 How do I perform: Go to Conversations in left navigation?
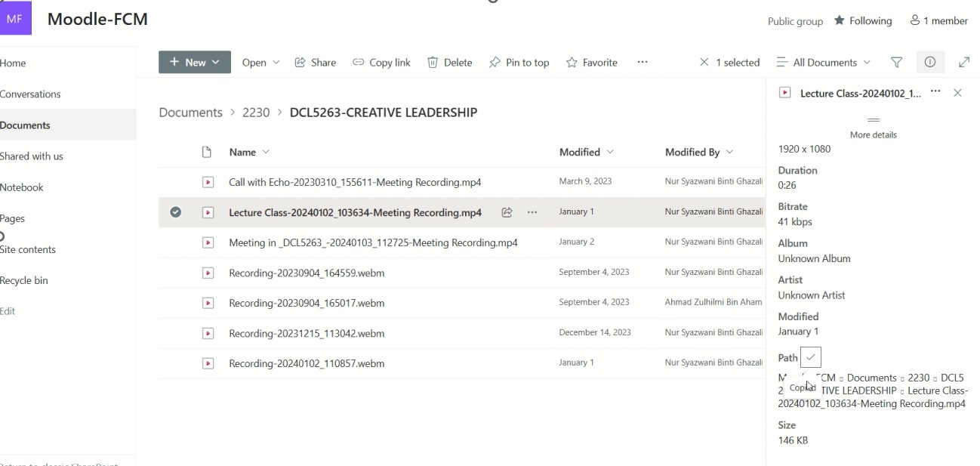pyautogui.click(x=30, y=94)
